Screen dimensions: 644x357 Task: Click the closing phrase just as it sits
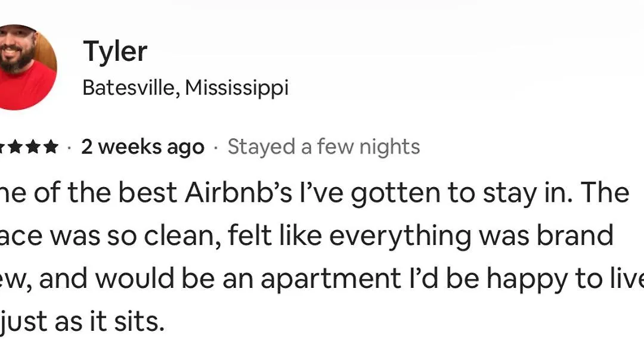point(82,322)
